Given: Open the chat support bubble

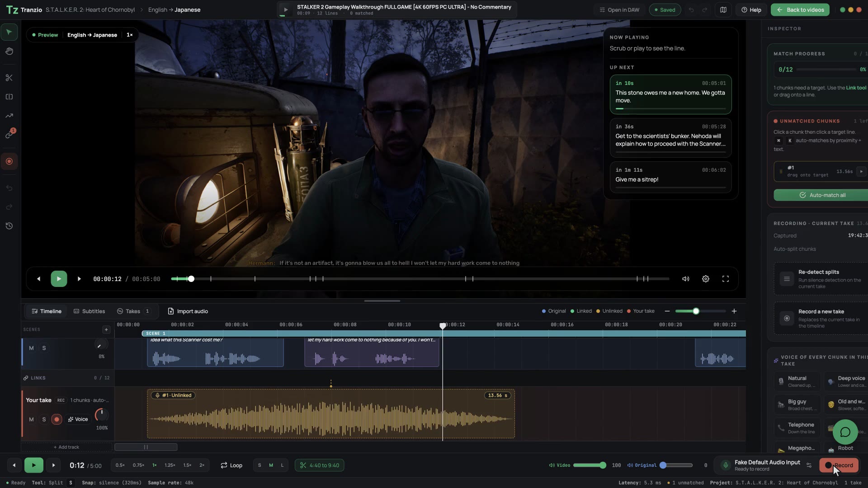Looking at the screenshot, I should pos(845,432).
